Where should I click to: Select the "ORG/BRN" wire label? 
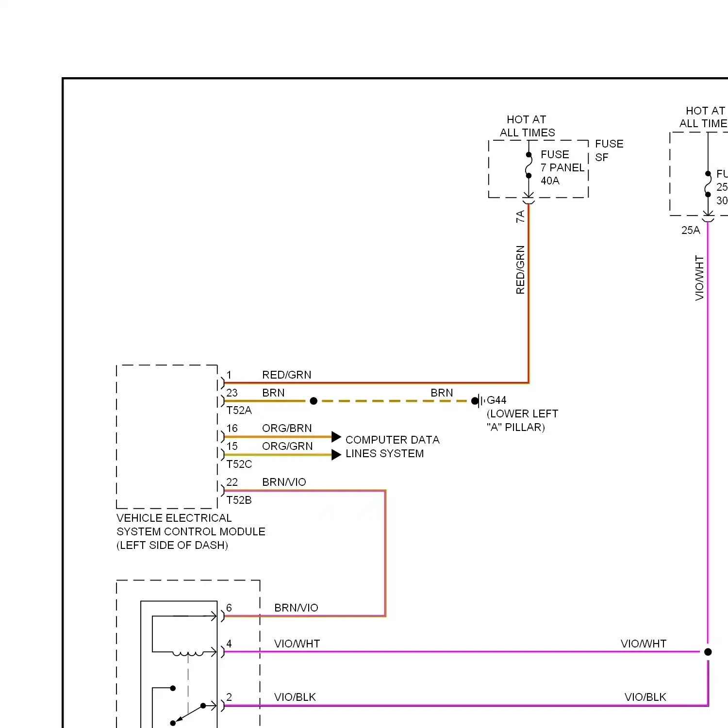287,428
